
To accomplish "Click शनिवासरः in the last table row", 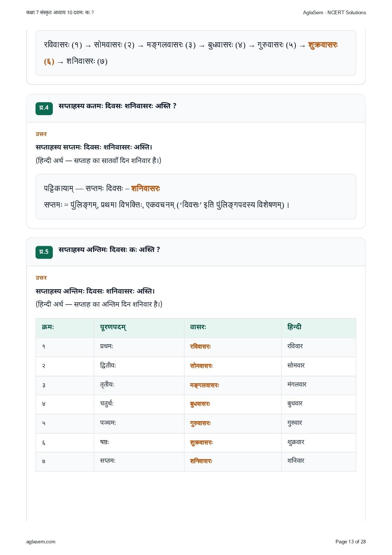I will (x=201, y=461).
